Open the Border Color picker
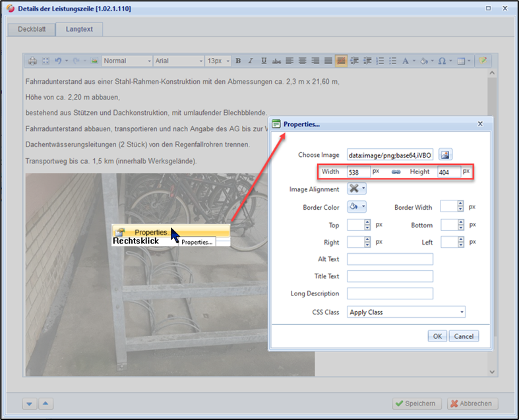Image resolution: width=519 pixels, height=420 pixels. (x=357, y=207)
